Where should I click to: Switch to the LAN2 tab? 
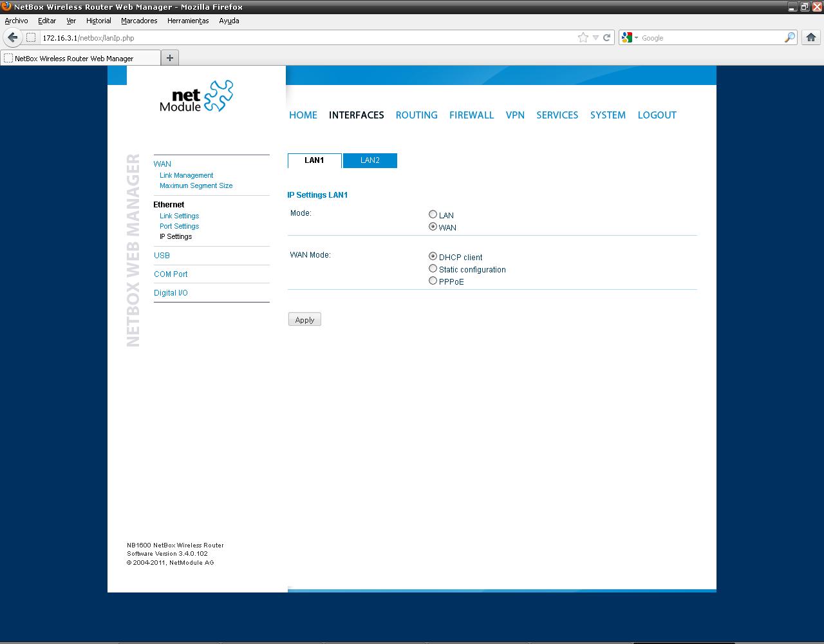370,160
